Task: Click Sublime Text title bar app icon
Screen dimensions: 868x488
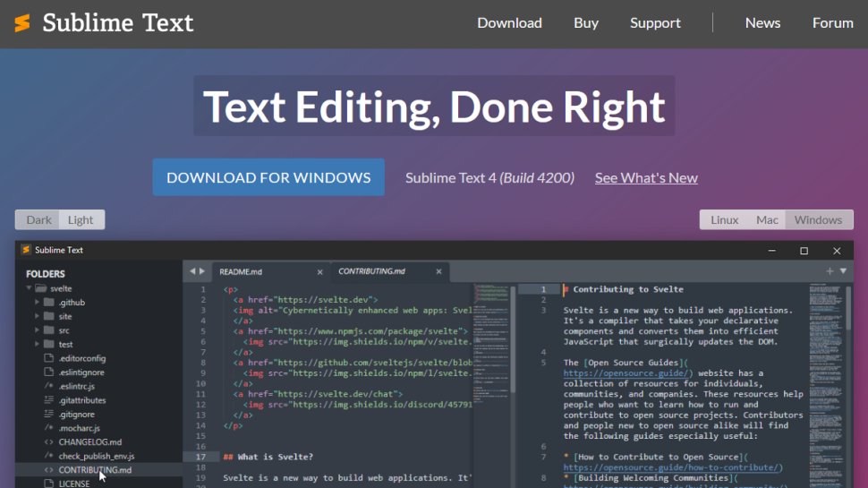Action: click(25, 250)
